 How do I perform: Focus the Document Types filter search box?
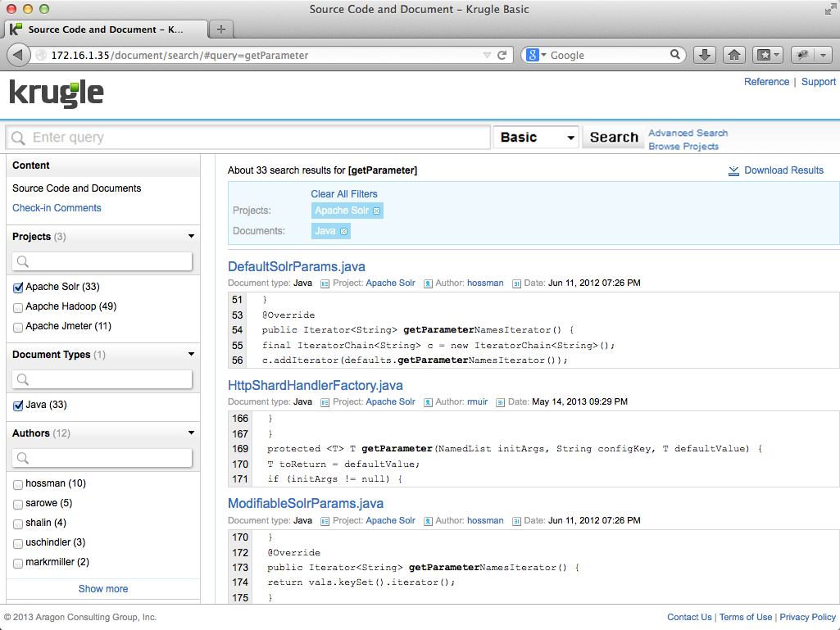pyautogui.click(x=102, y=379)
